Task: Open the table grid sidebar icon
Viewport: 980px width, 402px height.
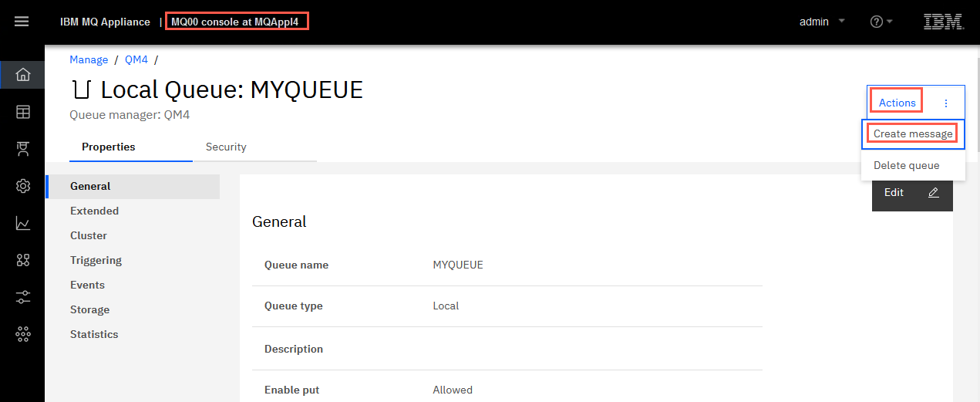Action: 22,112
